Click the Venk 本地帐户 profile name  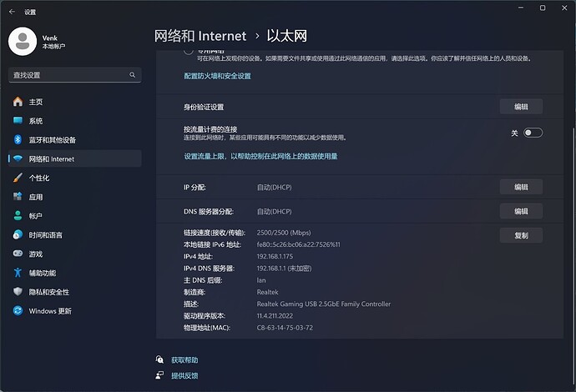pos(53,42)
